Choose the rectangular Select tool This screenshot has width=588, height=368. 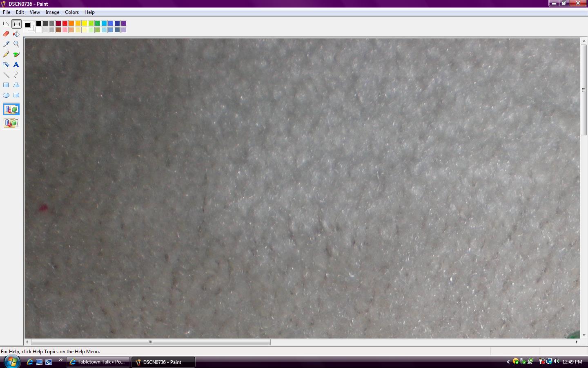[16, 24]
